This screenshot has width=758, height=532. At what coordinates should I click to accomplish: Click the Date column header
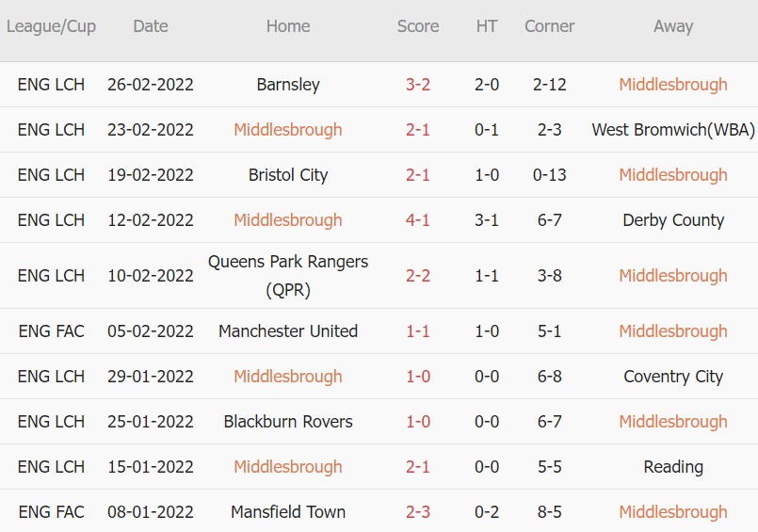coord(151,26)
